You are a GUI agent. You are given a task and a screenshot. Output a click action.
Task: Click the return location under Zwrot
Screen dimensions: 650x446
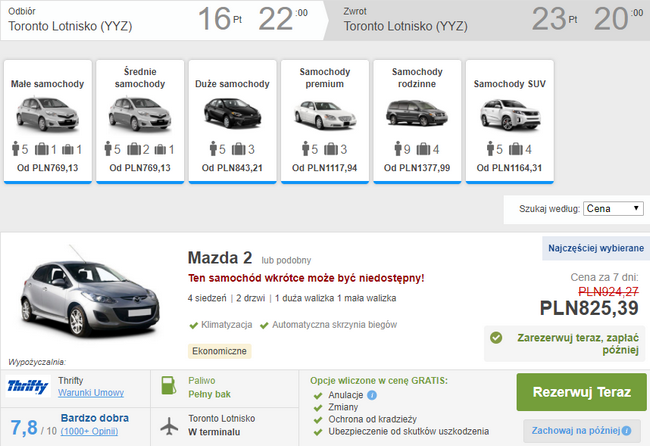(405, 26)
